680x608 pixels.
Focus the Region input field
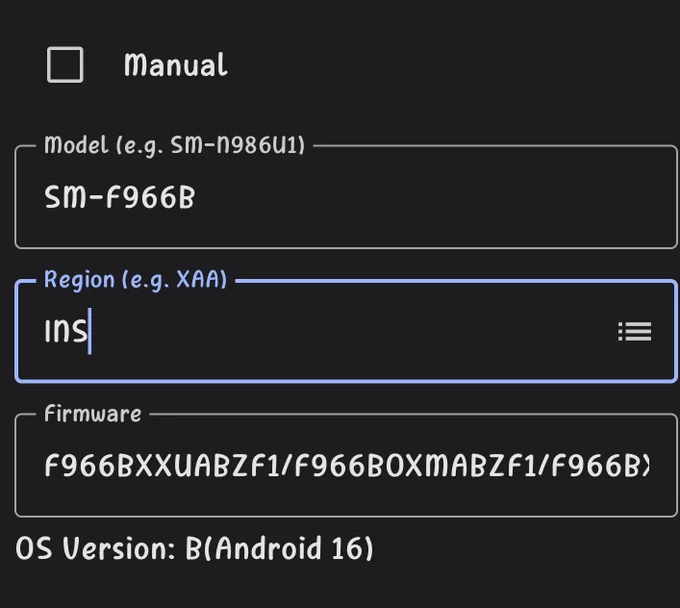point(346,331)
